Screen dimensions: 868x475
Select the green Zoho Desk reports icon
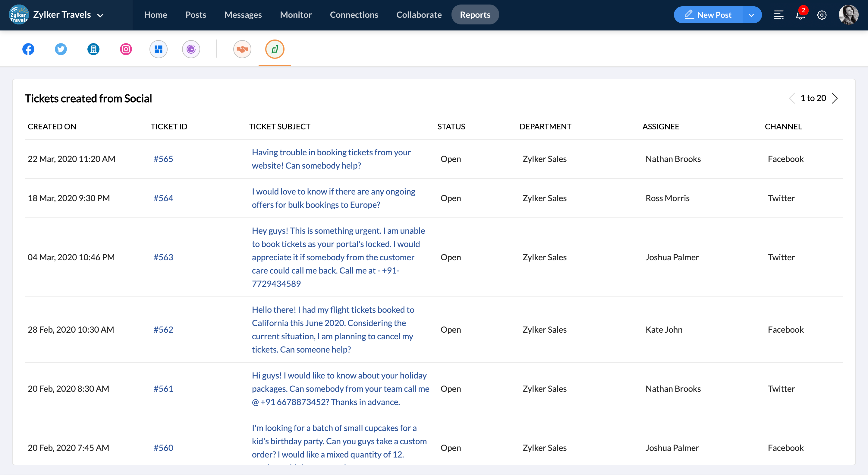[275, 49]
